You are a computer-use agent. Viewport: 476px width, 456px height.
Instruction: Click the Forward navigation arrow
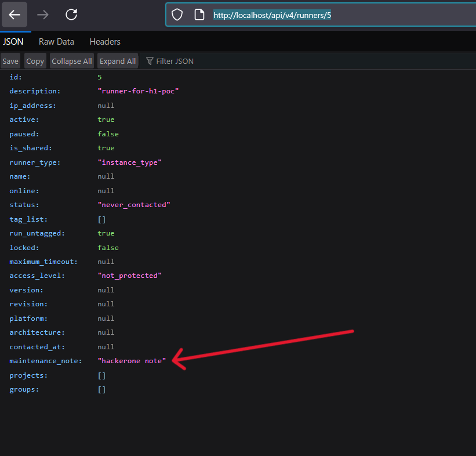pos(43,15)
